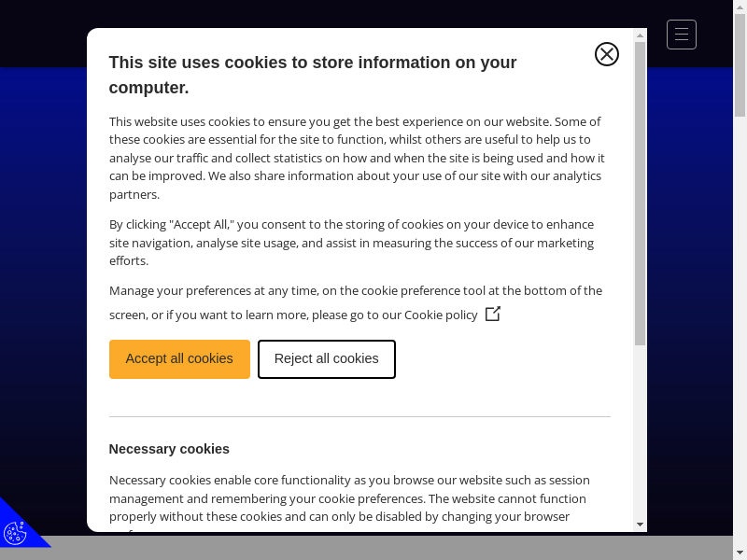Follow the Cookie policy link
This screenshot has height=560, width=747.
[x=441, y=315]
